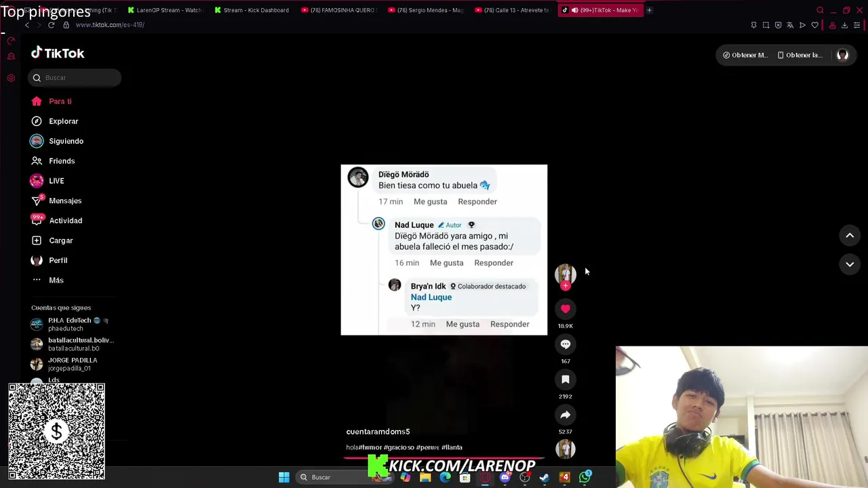Open the browser downloads icon
868x488 pixels.
[844, 25]
